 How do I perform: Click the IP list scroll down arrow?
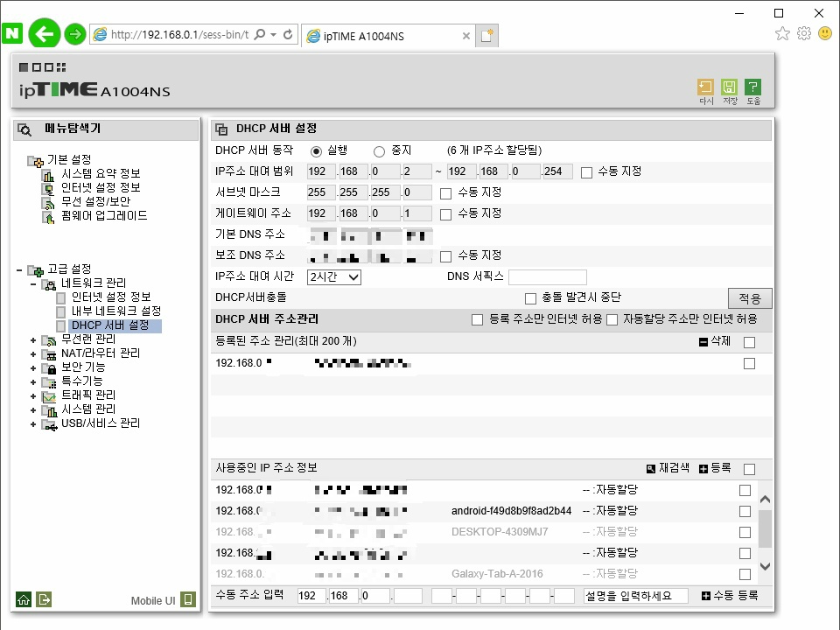click(765, 566)
